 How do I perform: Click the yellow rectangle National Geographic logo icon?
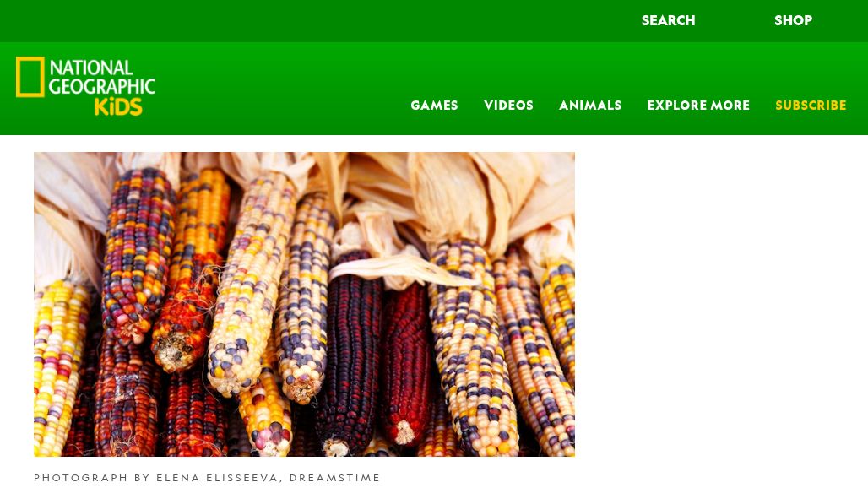click(30, 77)
